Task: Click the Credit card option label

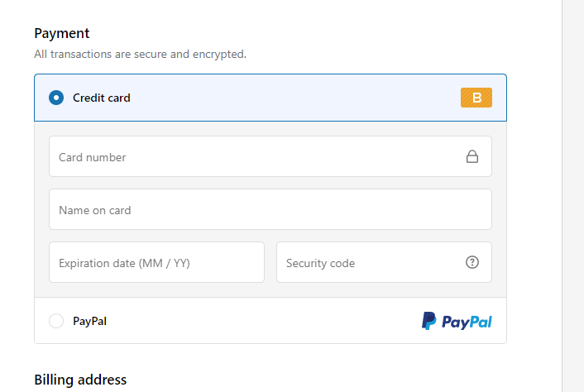Action: click(102, 98)
